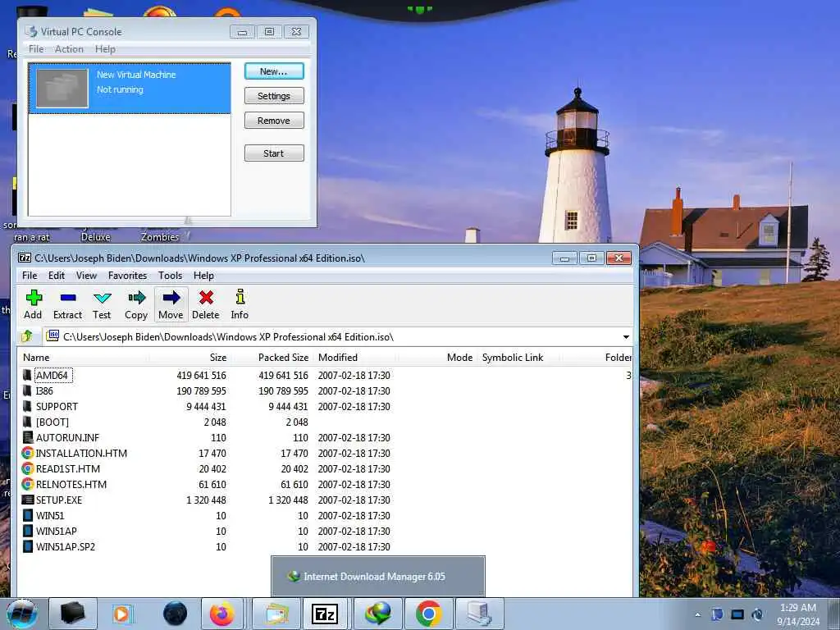Click the RELNOTES.HTM Chrome icon
Screen dimensions: 840x630
[27, 484]
